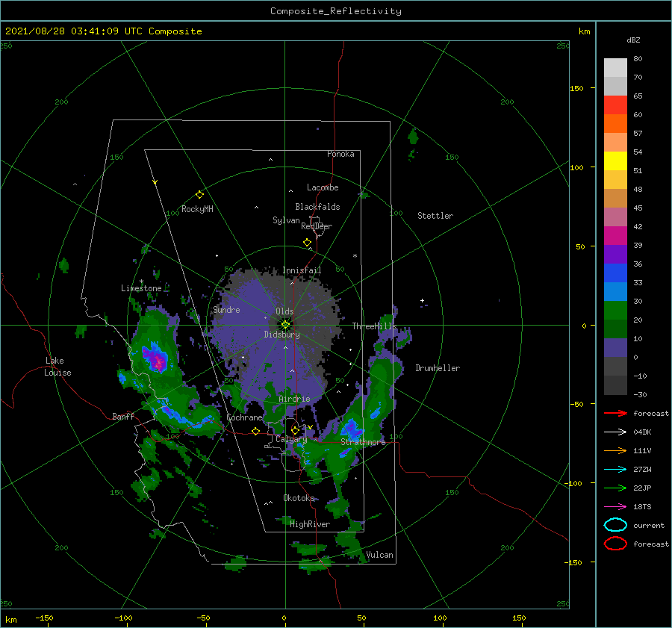This screenshot has width=672, height=628.
Task: Click the magenta 18TS arrow icon
Action: [615, 507]
